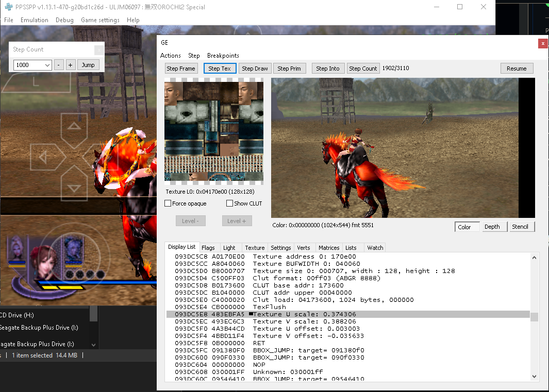Enable the Force opaque checkbox
This screenshot has width=549, height=392.
coord(167,203)
